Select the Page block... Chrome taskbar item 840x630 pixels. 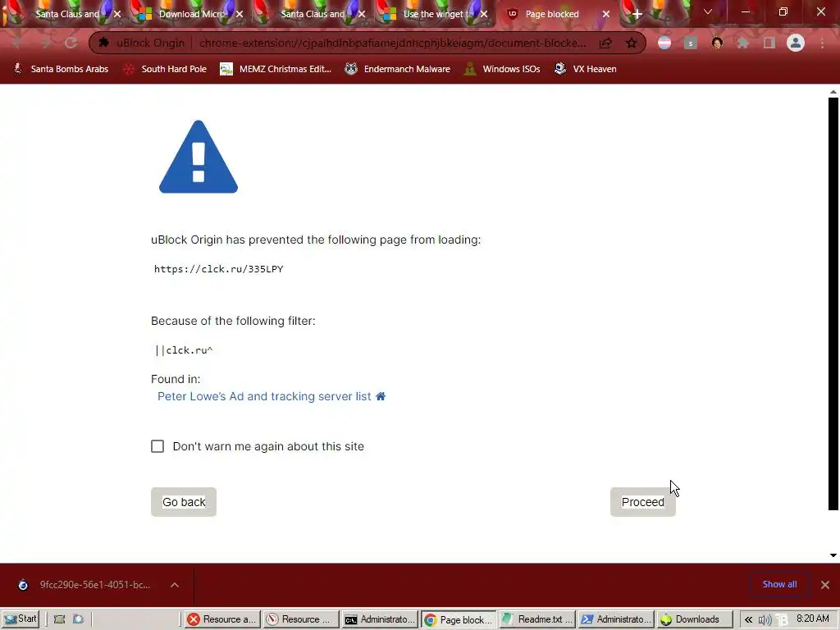click(459, 619)
